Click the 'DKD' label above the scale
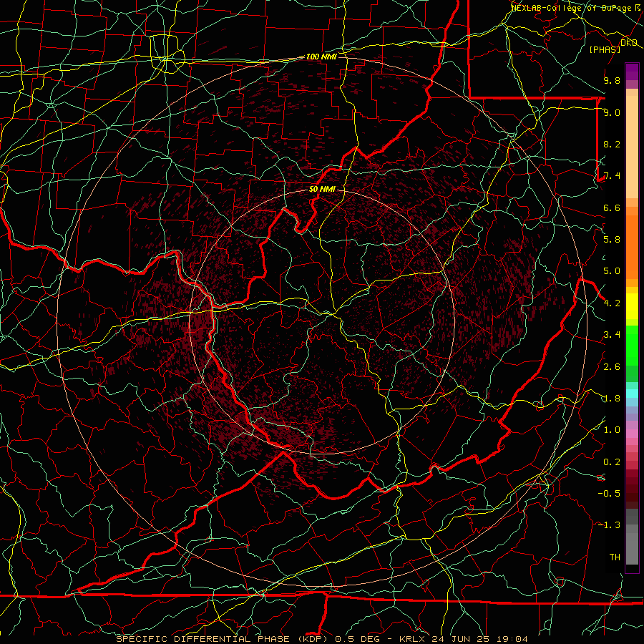Viewport: 644px width, 644px height. point(629,43)
